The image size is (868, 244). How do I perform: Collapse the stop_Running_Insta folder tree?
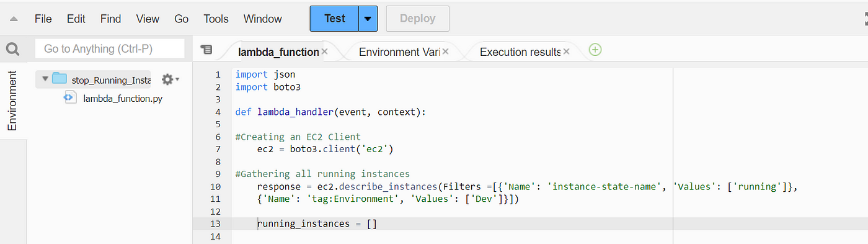[x=45, y=79]
